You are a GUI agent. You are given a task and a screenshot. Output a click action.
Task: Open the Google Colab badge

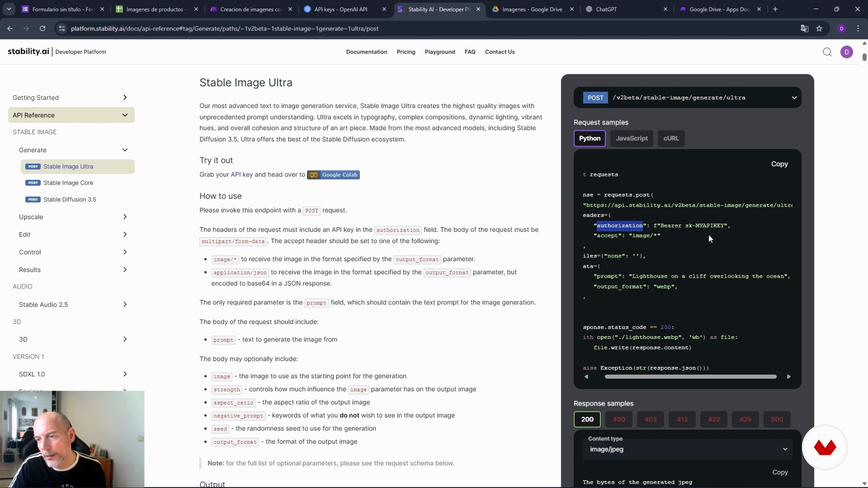tap(333, 175)
